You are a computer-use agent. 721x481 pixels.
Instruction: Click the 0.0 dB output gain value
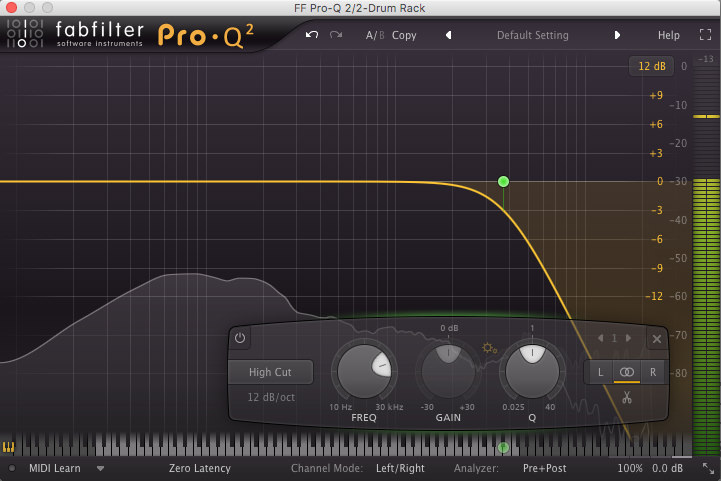pyautogui.click(x=667, y=469)
